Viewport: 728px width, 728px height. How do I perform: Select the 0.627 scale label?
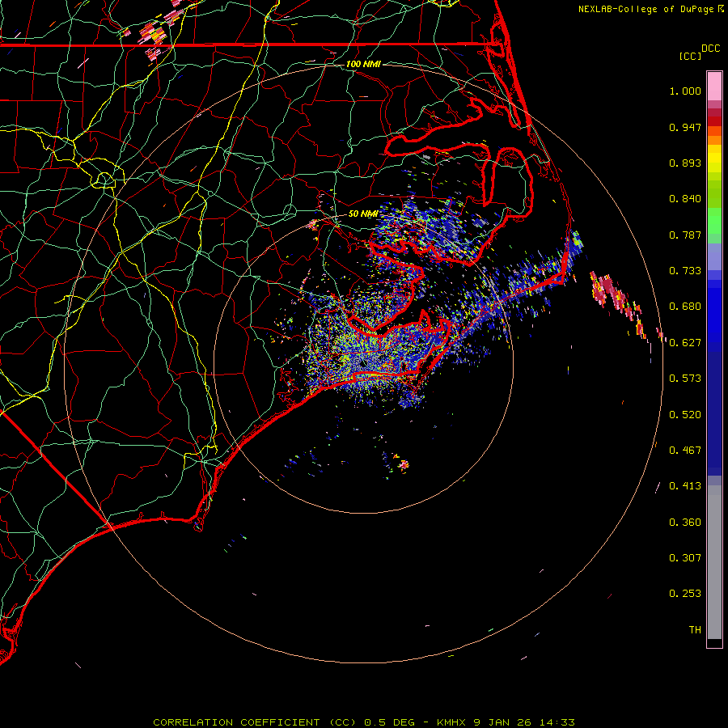click(684, 342)
